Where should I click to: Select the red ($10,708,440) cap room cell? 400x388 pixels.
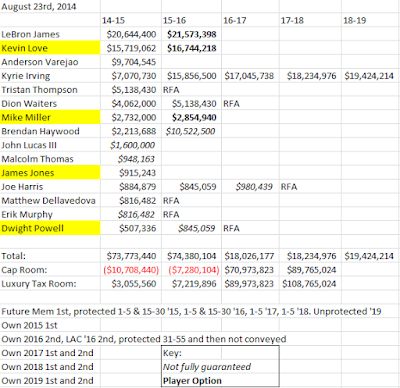pyautogui.click(x=131, y=270)
